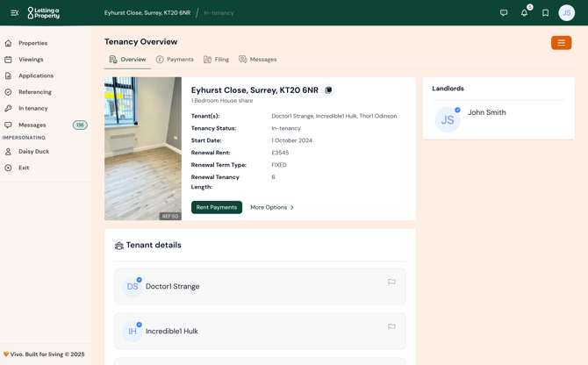Expand More Options
The width and height of the screenshot is (588, 365).
(272, 208)
